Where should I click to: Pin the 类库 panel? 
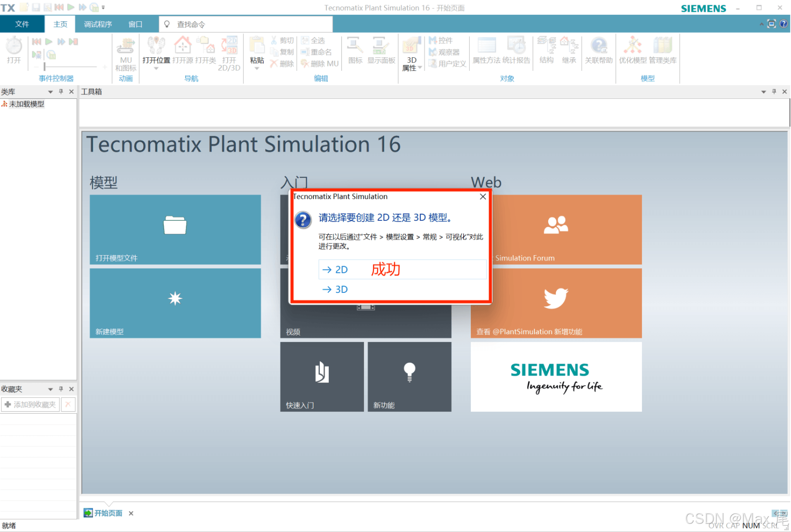(x=61, y=92)
